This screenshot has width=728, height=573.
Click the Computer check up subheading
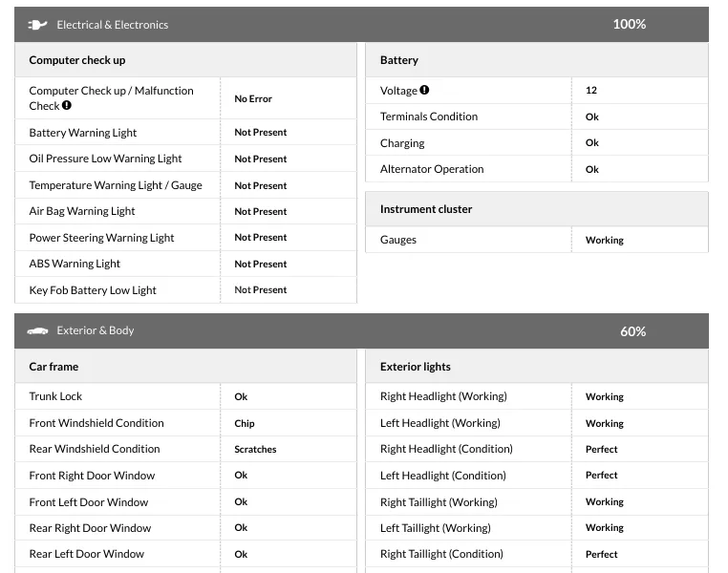click(x=77, y=60)
